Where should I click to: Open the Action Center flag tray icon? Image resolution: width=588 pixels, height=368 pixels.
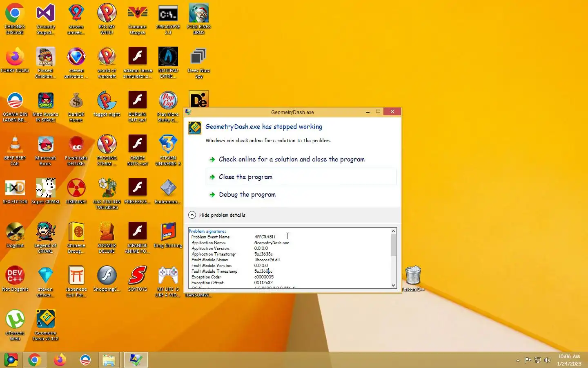pyautogui.click(x=528, y=360)
